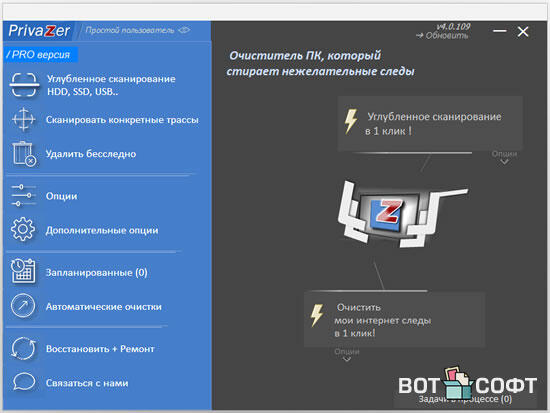550x413 pixels.
Task: Expand 'Опции' under the deep scan card
Action: coord(504,157)
